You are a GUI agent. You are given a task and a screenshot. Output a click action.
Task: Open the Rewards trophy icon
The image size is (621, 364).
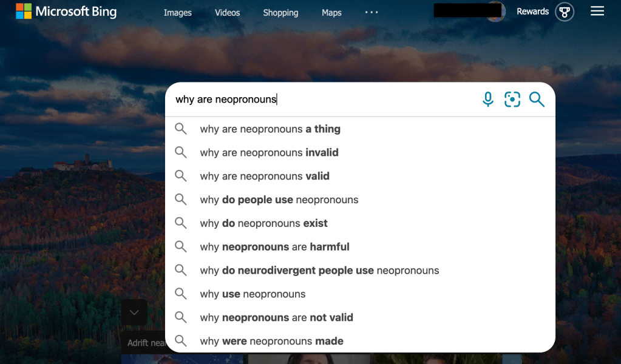click(565, 12)
